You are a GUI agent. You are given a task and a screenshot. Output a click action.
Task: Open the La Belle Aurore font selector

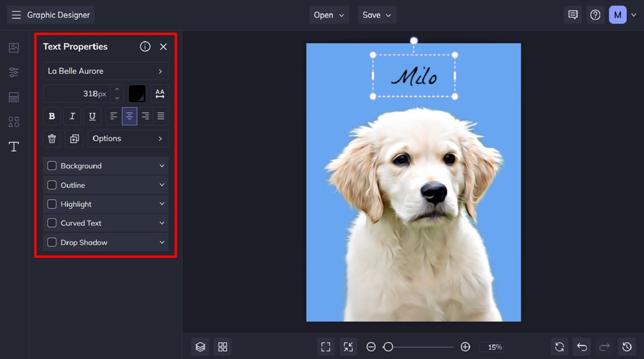click(106, 71)
